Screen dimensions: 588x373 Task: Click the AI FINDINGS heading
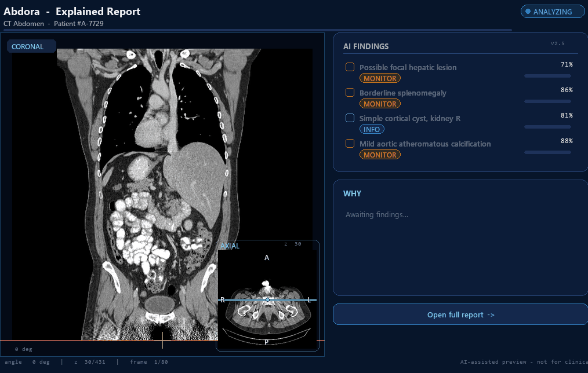[366, 46]
